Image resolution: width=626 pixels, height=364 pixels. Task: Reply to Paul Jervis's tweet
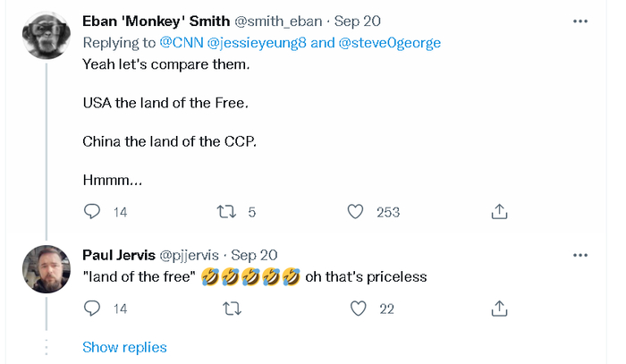[x=92, y=309]
